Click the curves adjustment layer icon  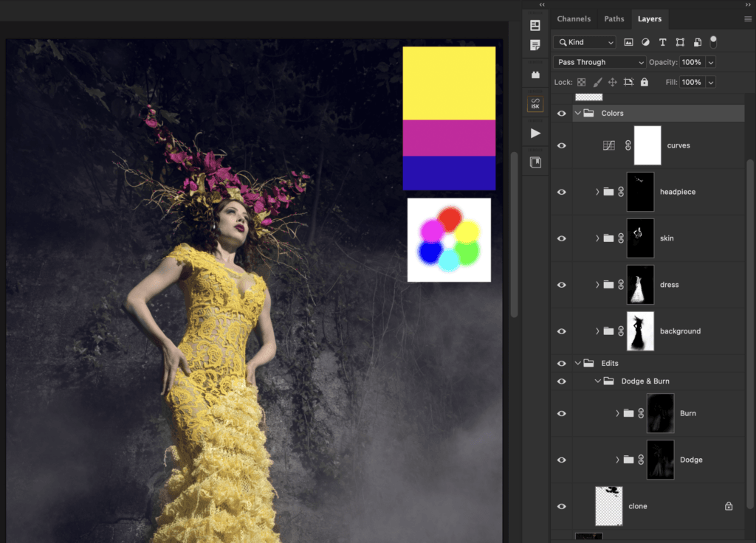pyautogui.click(x=609, y=145)
